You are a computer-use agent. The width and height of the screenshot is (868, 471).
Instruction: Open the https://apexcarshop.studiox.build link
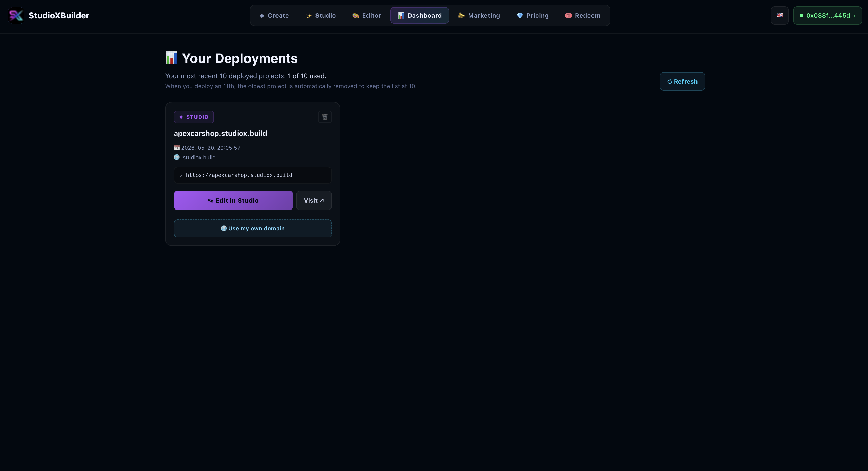pos(253,175)
